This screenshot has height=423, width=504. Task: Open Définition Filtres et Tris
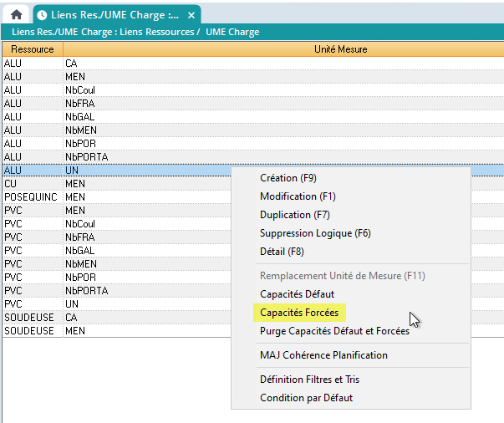pos(309,380)
